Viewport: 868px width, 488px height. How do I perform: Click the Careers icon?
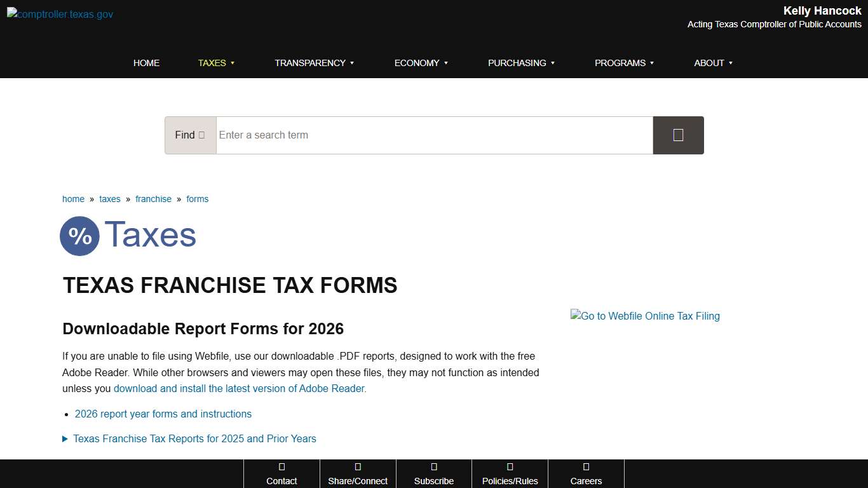[586, 466]
